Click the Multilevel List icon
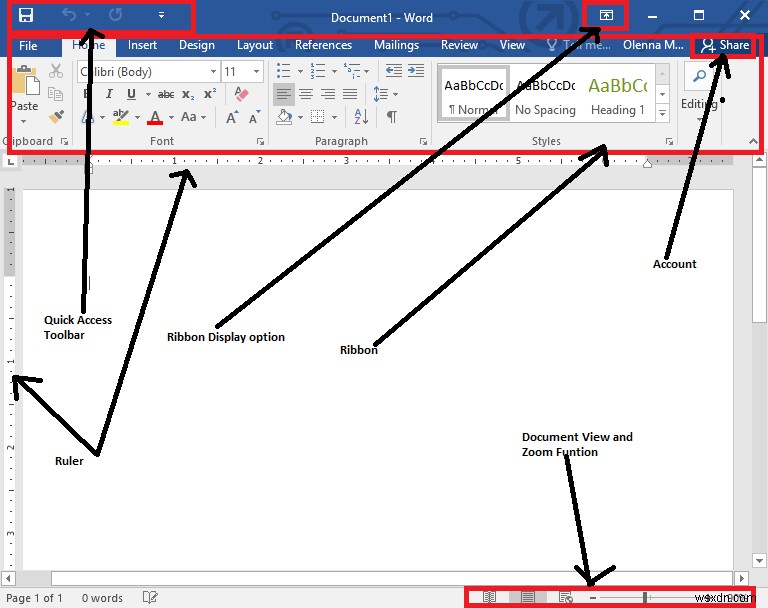This screenshot has height=608, width=768. tap(352, 71)
